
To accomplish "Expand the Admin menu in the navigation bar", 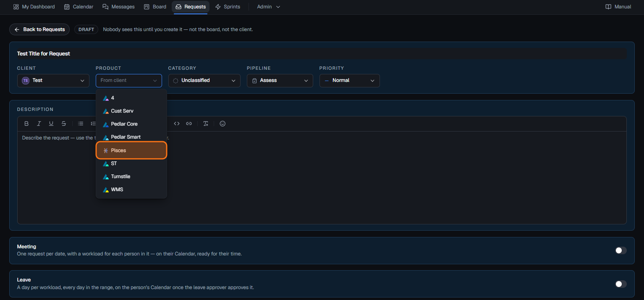I will click(269, 7).
